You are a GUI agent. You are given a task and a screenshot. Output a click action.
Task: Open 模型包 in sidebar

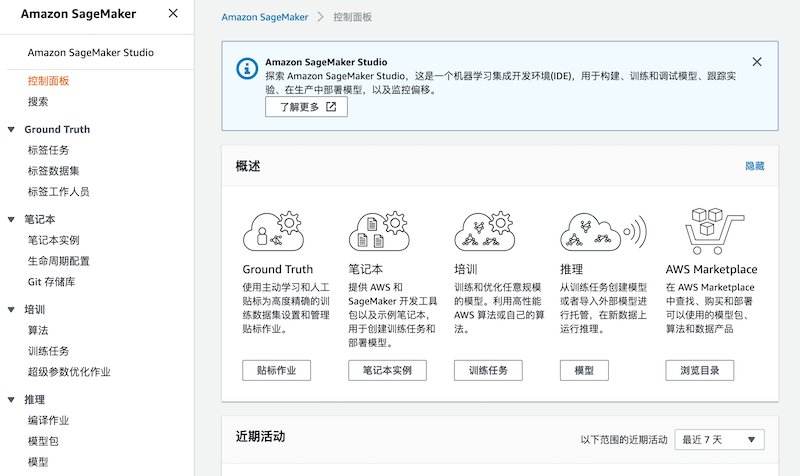point(43,441)
